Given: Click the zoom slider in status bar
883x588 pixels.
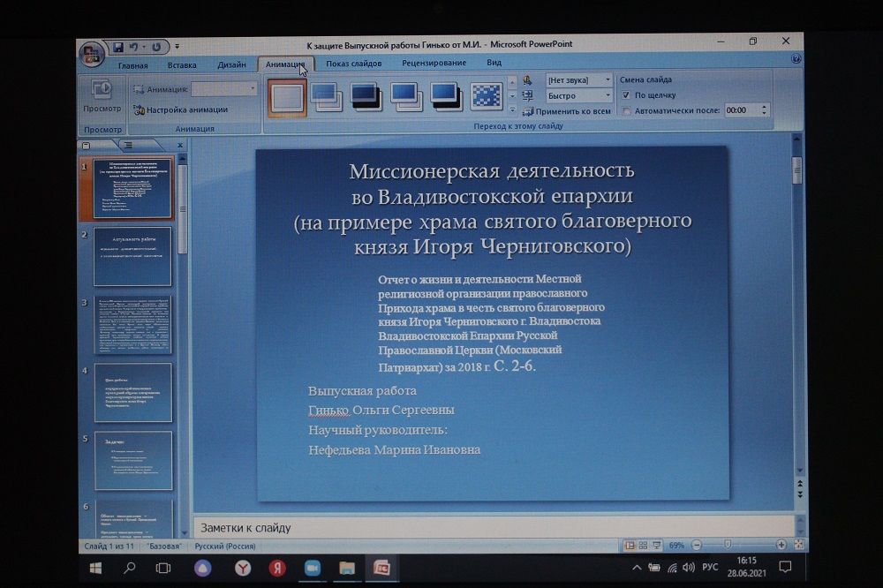Looking at the screenshot, I should 727,546.
